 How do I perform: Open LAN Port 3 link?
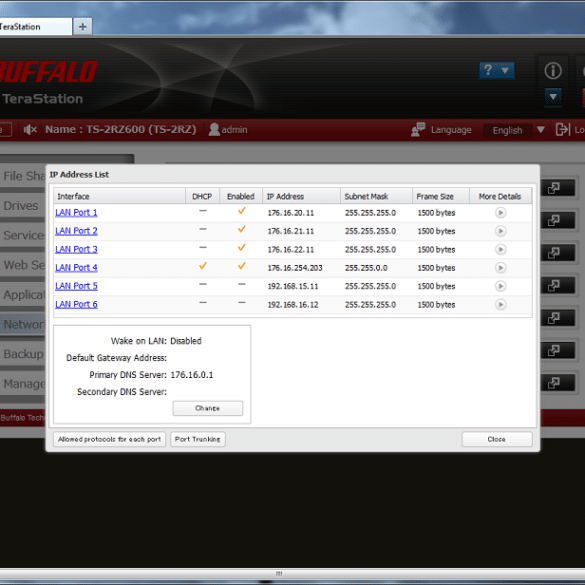tap(76, 249)
